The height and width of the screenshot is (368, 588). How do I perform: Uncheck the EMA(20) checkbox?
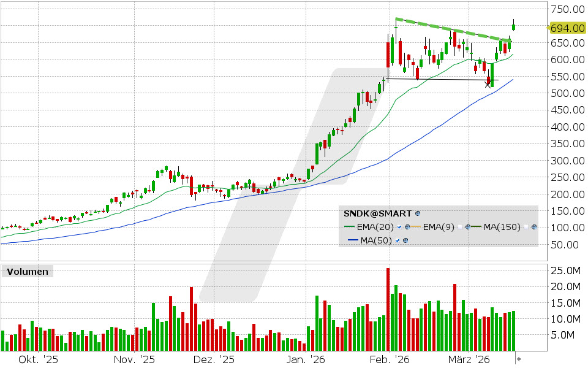[399, 227]
